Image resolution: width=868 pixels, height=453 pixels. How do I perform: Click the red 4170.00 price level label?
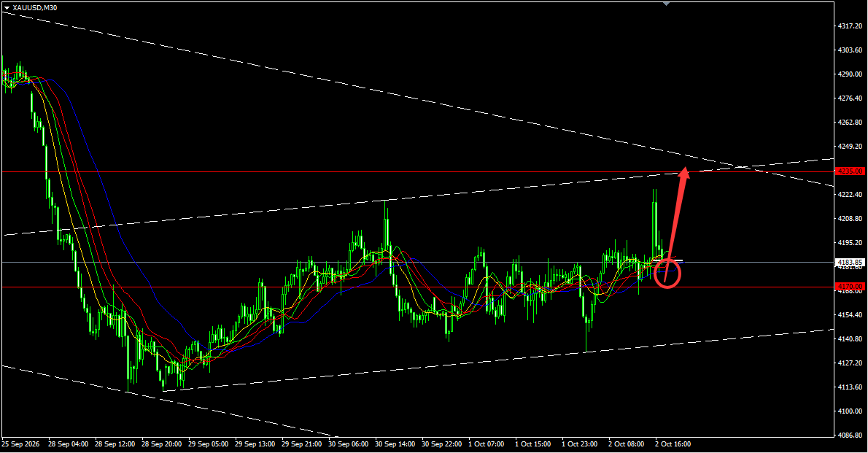[850, 286]
